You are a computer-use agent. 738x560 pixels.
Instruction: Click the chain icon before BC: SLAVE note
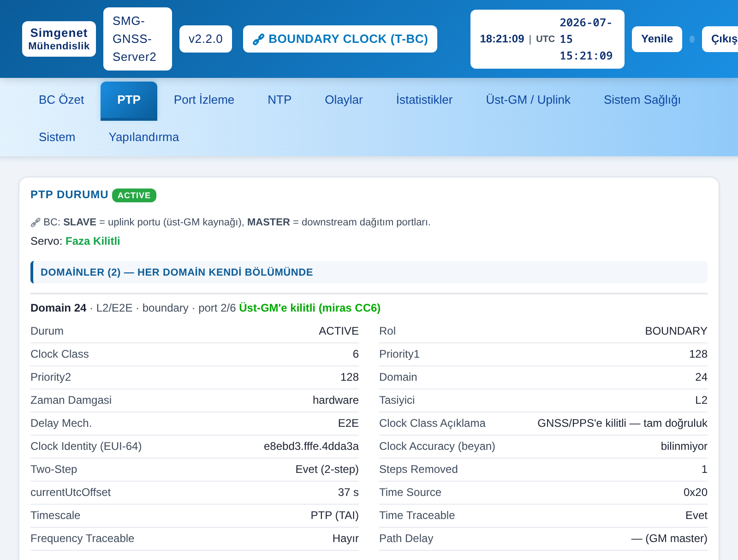tap(36, 223)
